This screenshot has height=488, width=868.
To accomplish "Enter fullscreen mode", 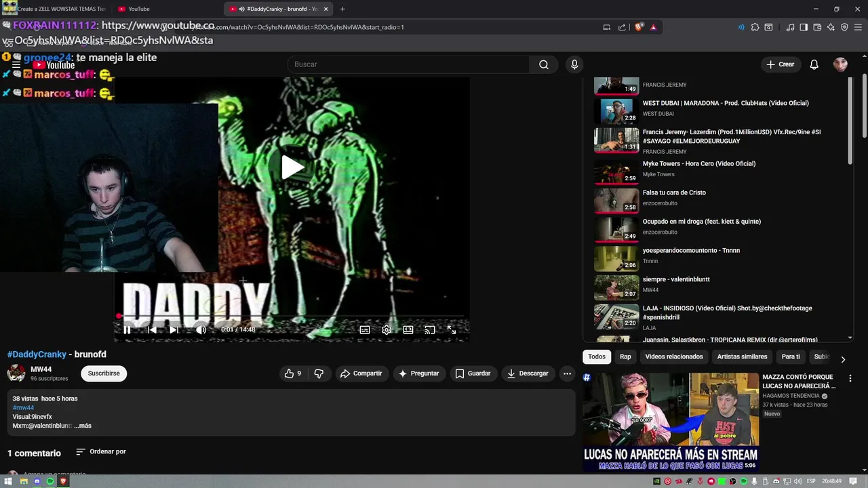I will pyautogui.click(x=452, y=329).
